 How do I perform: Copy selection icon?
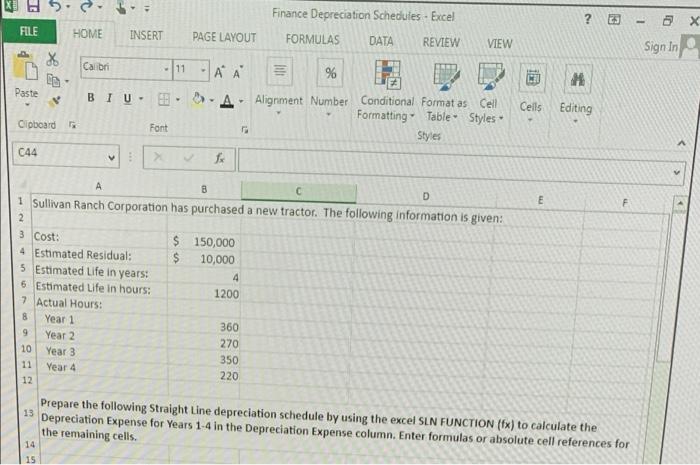tap(54, 80)
